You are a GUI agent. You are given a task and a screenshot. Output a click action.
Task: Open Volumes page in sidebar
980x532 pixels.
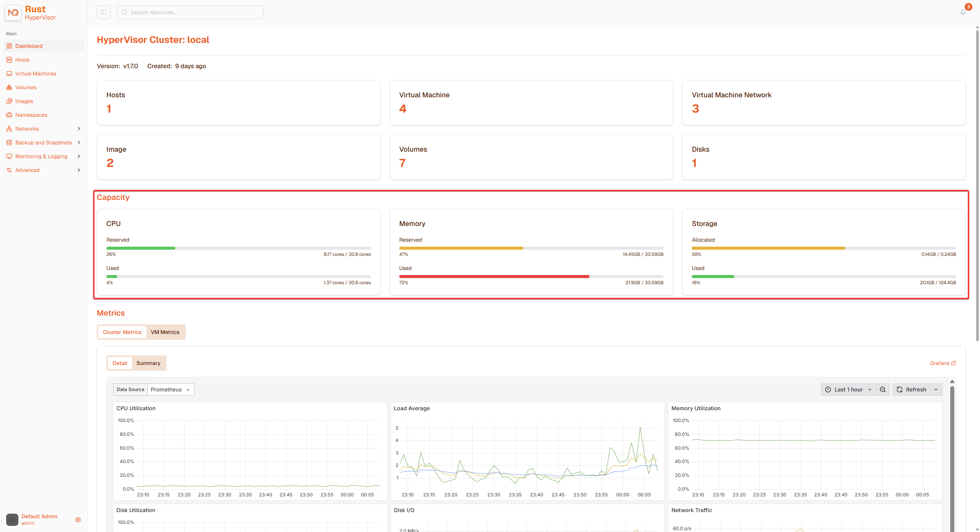coord(44,87)
